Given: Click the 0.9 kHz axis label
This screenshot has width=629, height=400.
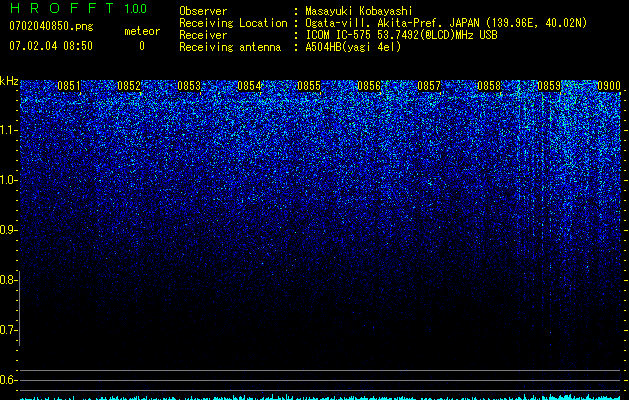Looking at the screenshot, I should pos(8,230).
